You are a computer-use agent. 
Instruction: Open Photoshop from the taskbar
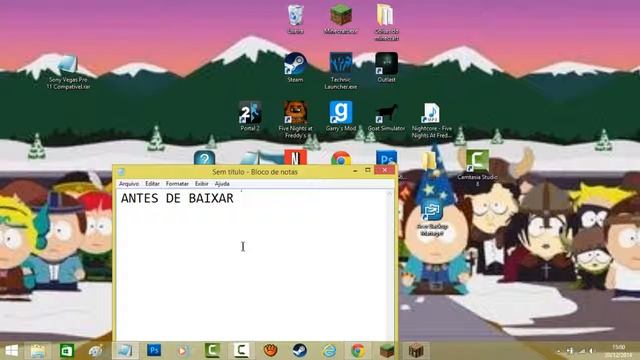coord(154,350)
